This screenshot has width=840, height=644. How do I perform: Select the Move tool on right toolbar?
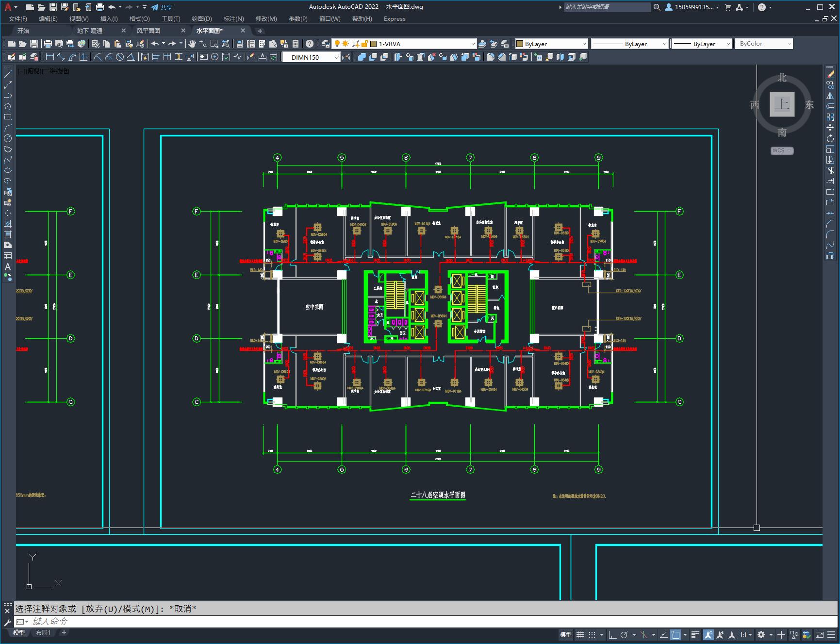pos(830,128)
